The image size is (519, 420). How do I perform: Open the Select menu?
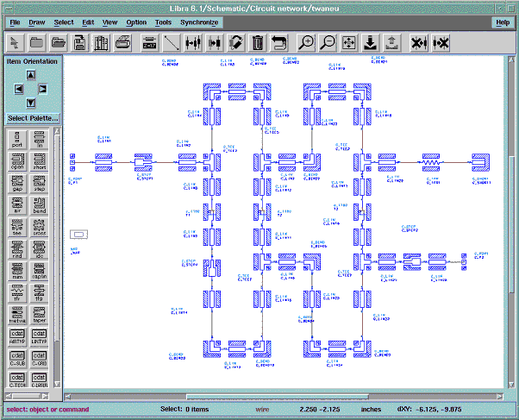64,22
